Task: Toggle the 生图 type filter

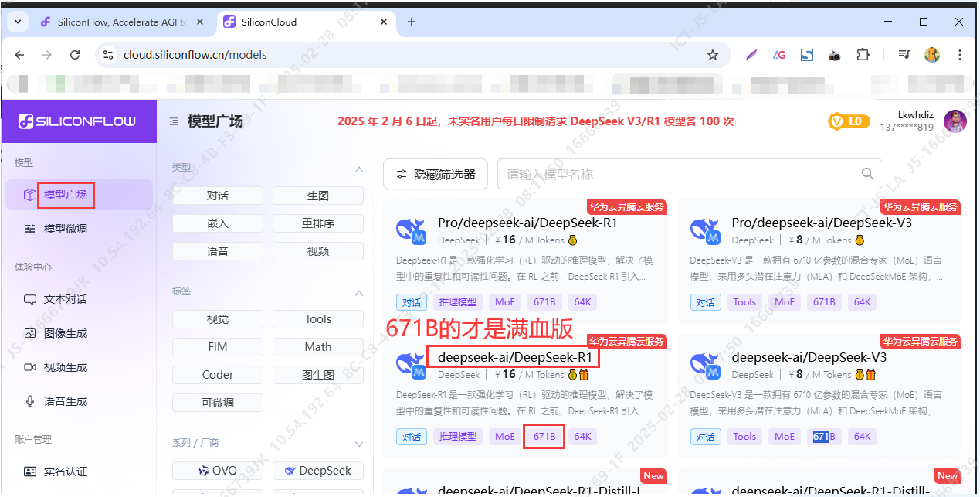Action: 318,196
